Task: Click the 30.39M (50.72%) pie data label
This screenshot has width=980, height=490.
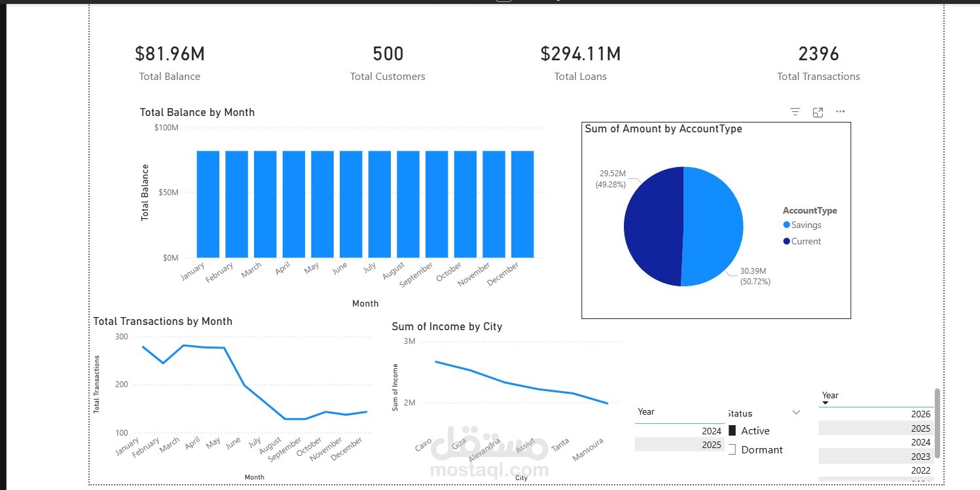Action: coord(755,276)
